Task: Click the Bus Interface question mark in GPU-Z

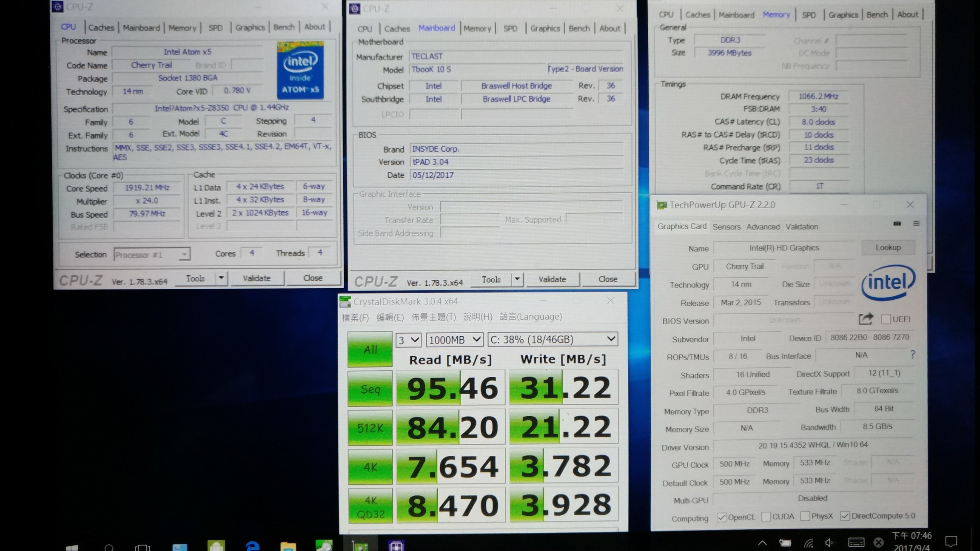Action: (912, 355)
